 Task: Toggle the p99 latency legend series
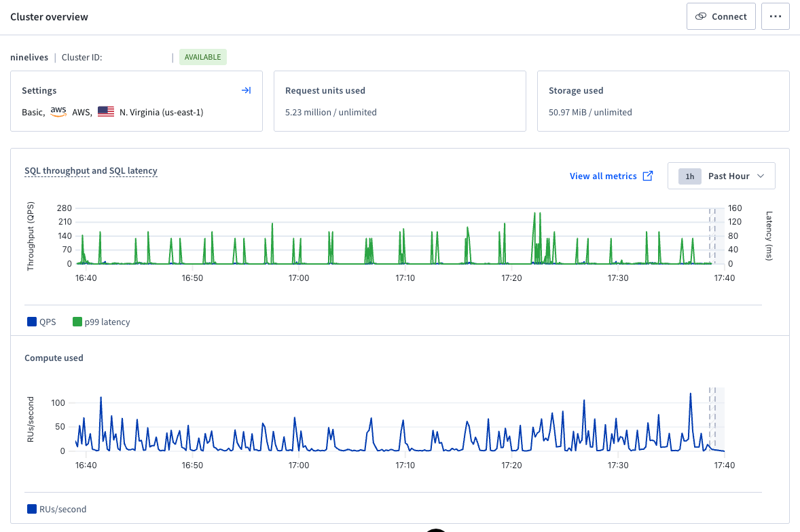coord(101,322)
